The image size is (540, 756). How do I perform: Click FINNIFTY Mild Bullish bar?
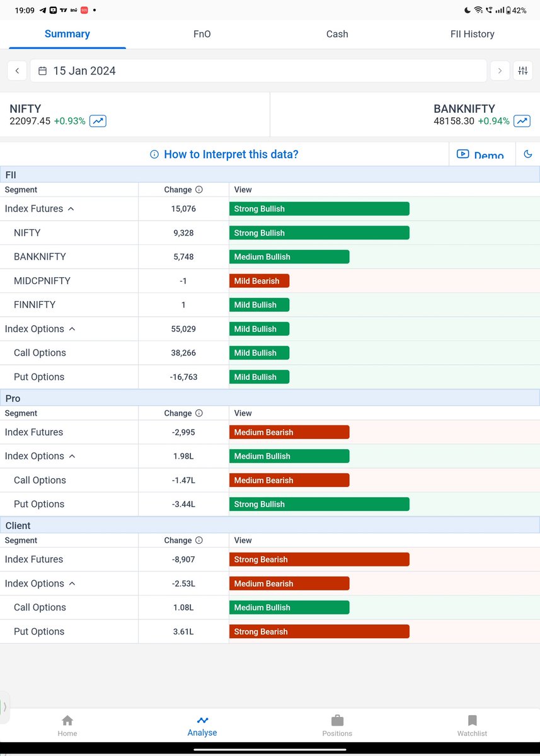point(259,305)
